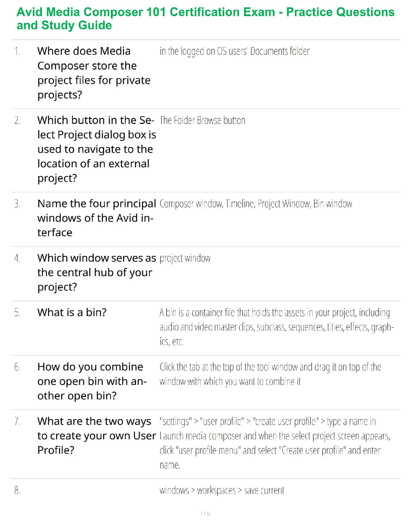This screenshot has height=532, width=411.
Task: Click the item number 1 label
Action: (17, 51)
